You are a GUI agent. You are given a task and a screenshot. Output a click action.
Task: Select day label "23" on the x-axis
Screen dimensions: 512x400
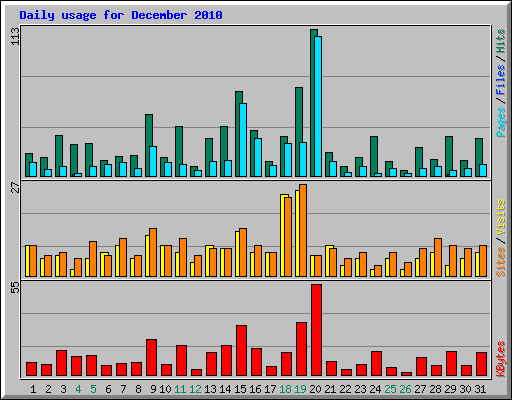(360, 389)
